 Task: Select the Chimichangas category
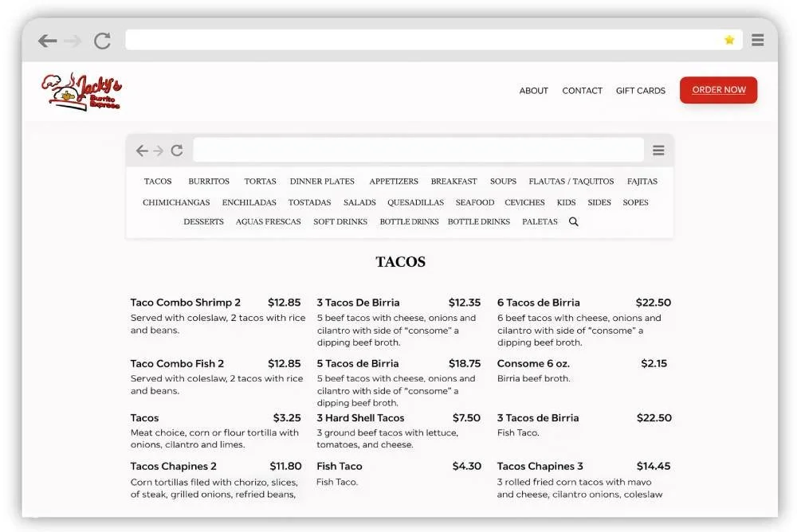click(176, 202)
